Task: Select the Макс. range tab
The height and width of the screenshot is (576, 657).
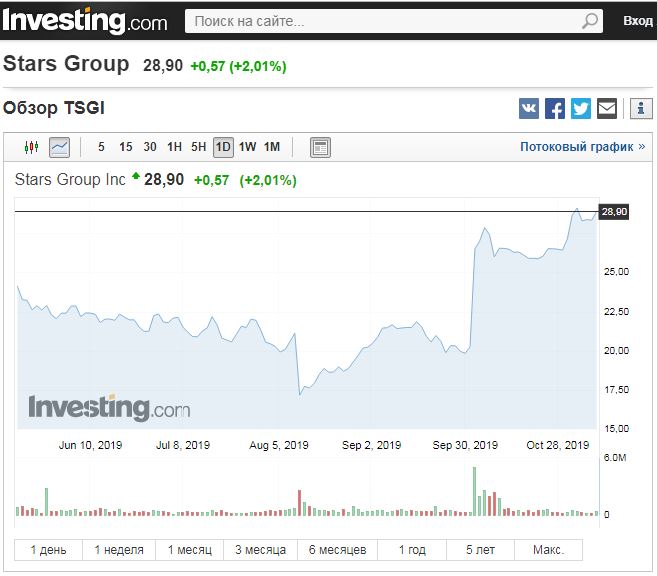Action: tap(548, 550)
